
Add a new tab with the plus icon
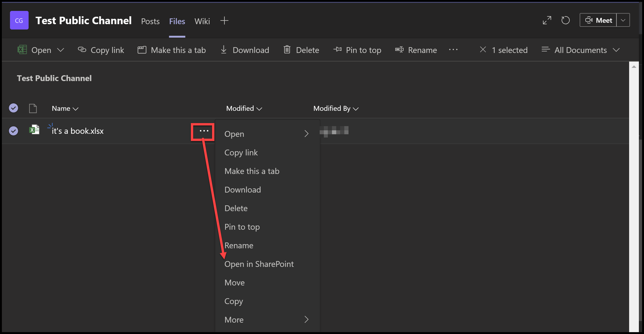tap(224, 20)
